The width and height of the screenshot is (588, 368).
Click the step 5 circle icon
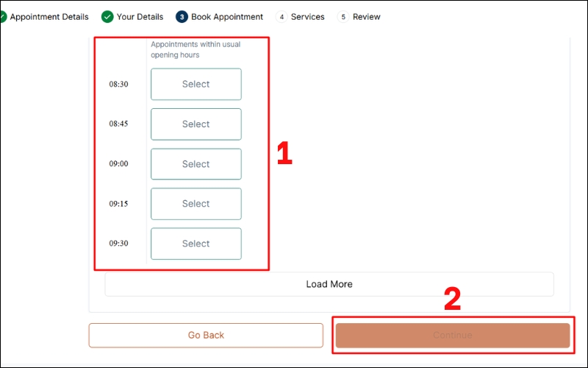pos(343,16)
